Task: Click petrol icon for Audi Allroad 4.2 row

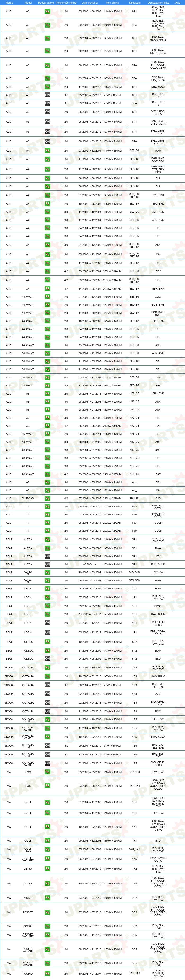Action: point(48,498)
